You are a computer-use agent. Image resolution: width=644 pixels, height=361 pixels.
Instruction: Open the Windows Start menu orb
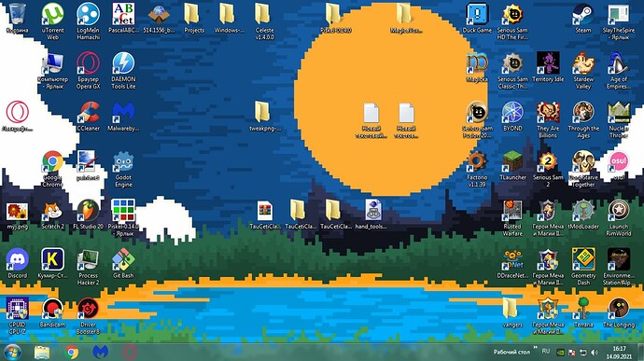(12, 352)
